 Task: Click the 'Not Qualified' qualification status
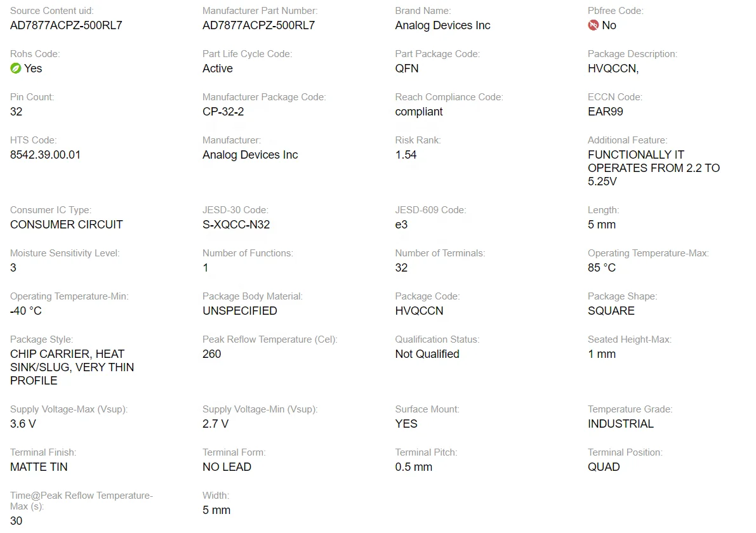(427, 354)
